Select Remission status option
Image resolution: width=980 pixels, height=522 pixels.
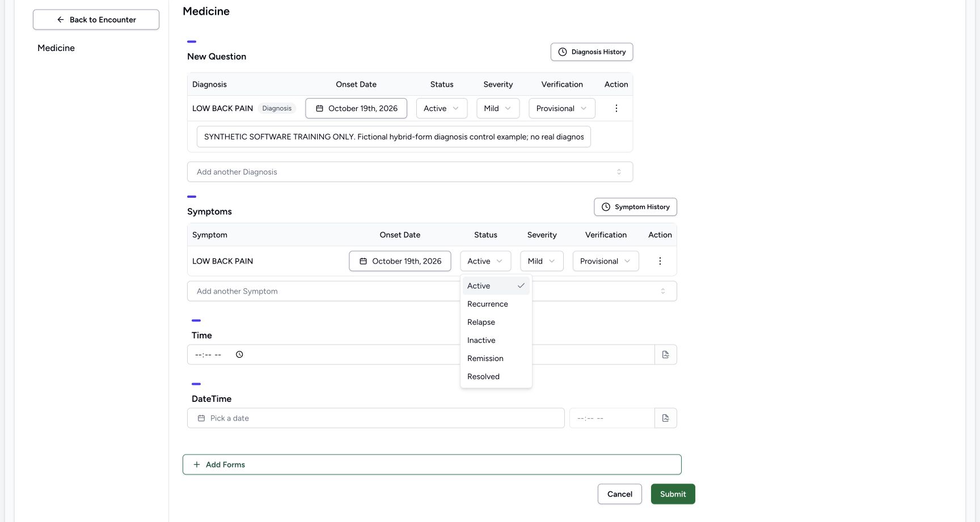point(496,359)
